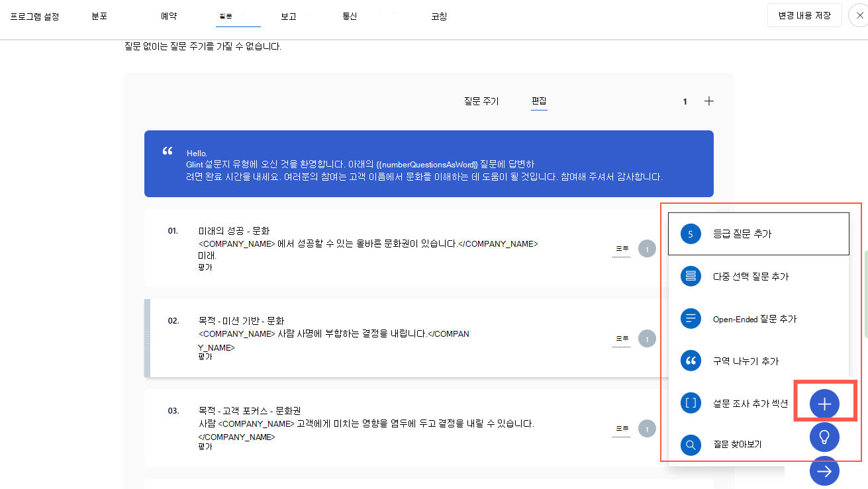Screen dimensions: 868x489
Task: Click gray badge 1 on question 03
Action: [x=647, y=429]
